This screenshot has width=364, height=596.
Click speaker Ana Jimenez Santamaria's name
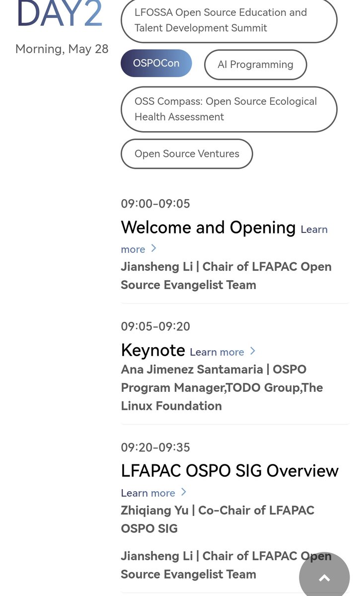click(x=192, y=370)
